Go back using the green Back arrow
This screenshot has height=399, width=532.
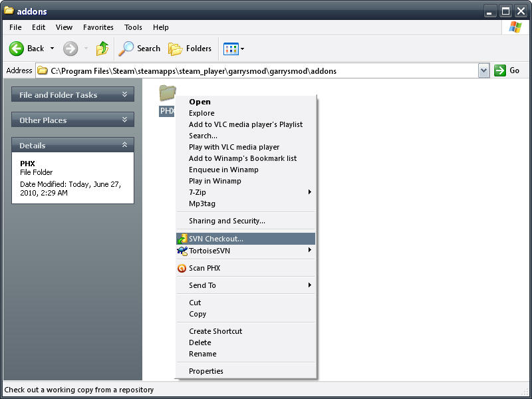point(16,49)
